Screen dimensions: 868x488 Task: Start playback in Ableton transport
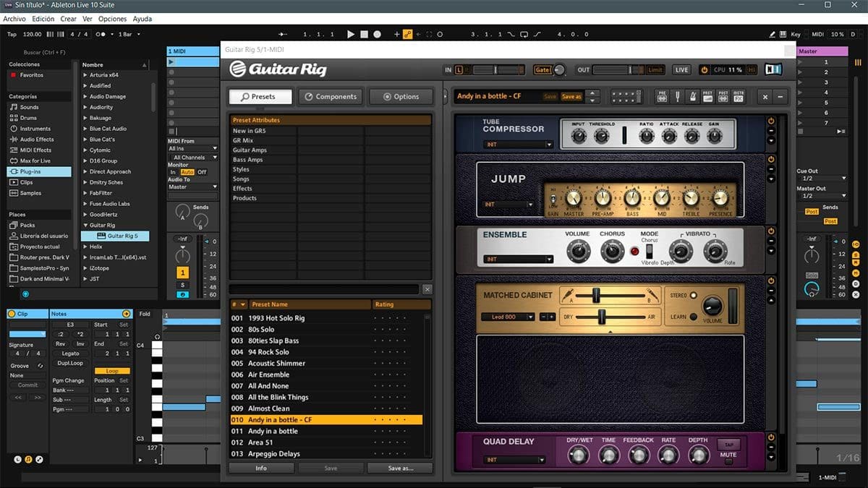[351, 34]
